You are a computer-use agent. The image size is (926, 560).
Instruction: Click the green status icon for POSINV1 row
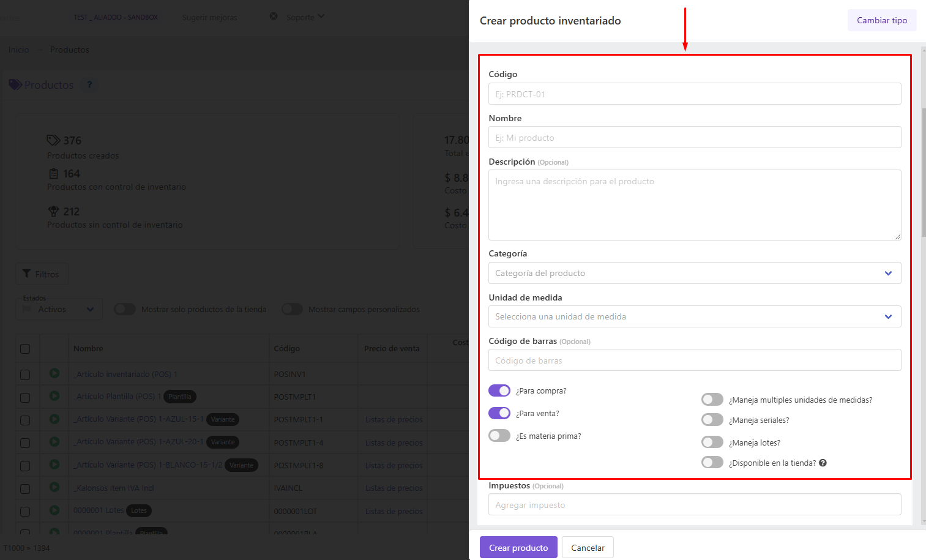(54, 373)
